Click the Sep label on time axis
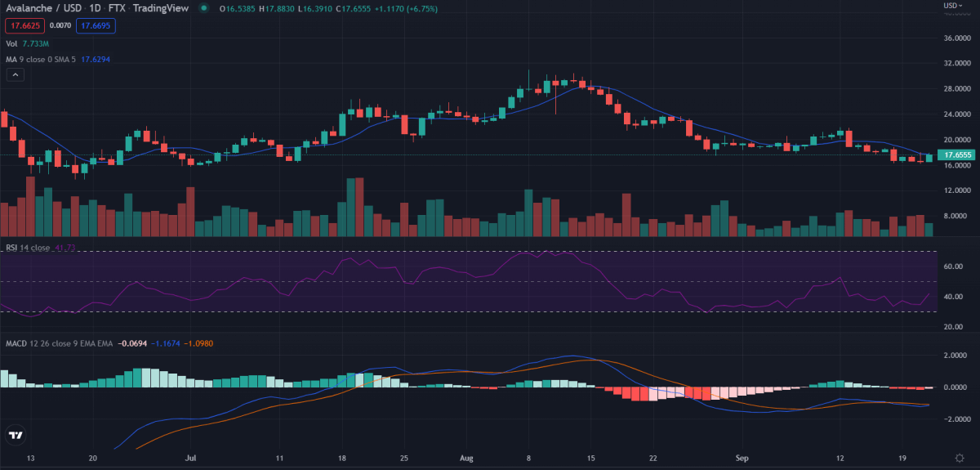This screenshot has width=980, height=470. click(742, 459)
